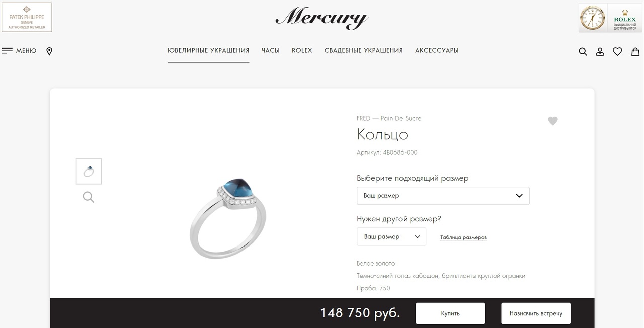The height and width of the screenshot is (328, 644).
Task: Select ROLEX in the navigation bar
Action: point(302,50)
